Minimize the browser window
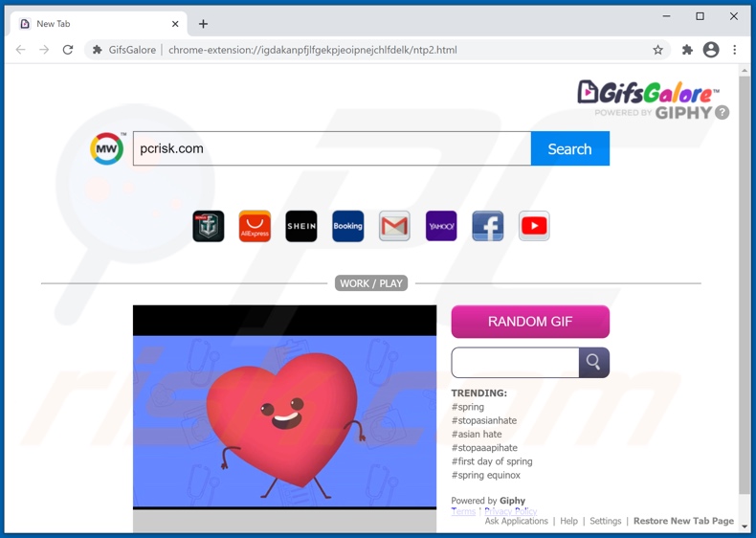 (x=666, y=16)
